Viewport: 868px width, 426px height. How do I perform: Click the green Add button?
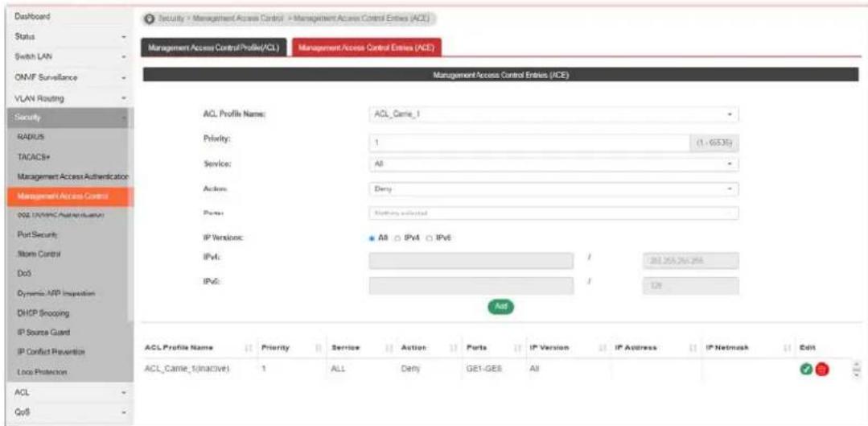[500, 306]
